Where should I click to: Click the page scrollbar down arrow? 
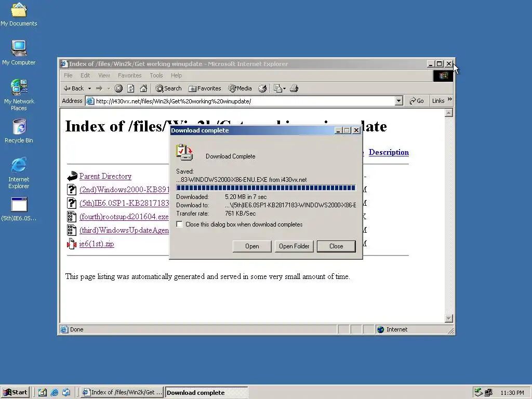(x=449, y=318)
